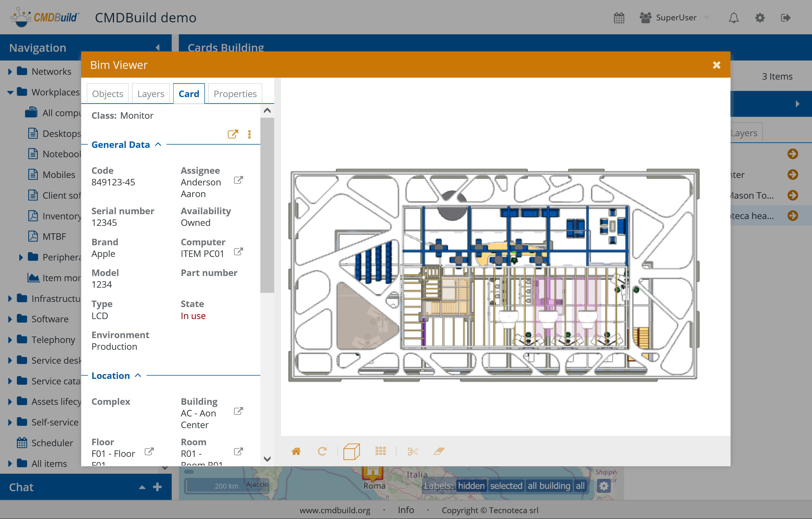812x519 pixels.
Task: Toggle the 3D cube perspective icon
Action: coord(352,451)
